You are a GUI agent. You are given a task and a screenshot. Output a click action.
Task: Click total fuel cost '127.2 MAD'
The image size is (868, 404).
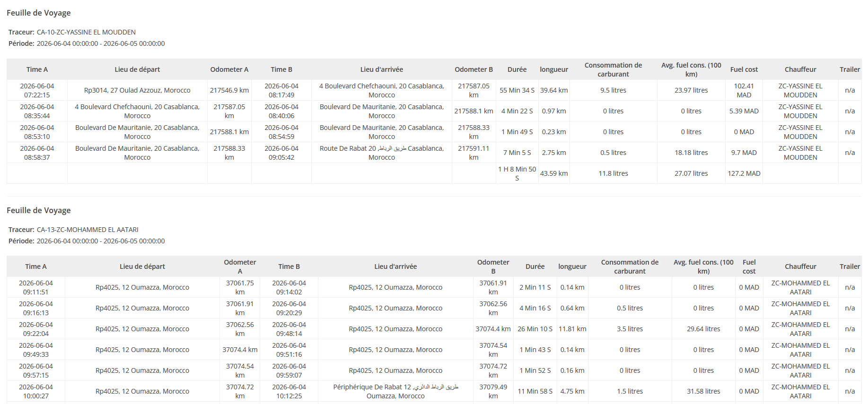tap(744, 173)
